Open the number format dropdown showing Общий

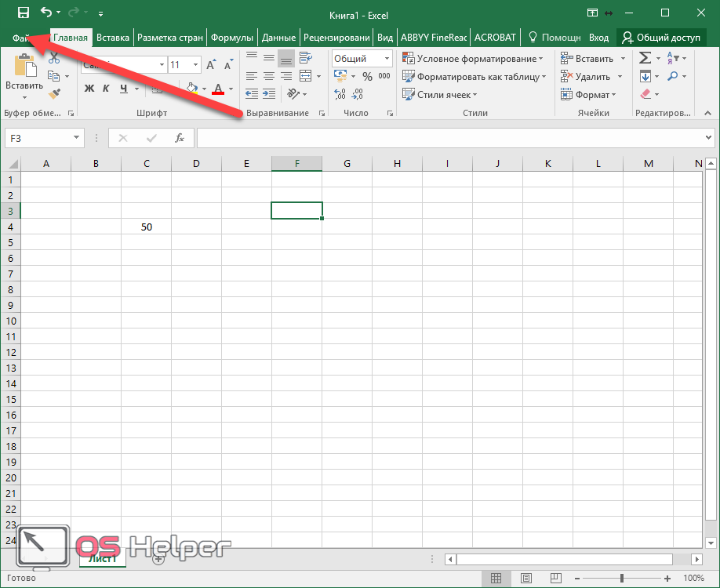click(387, 59)
